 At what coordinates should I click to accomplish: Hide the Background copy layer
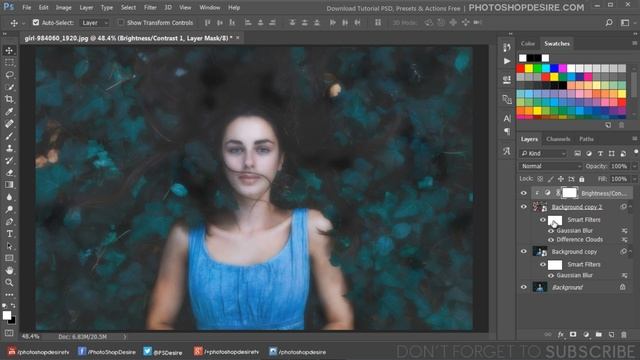click(x=524, y=251)
